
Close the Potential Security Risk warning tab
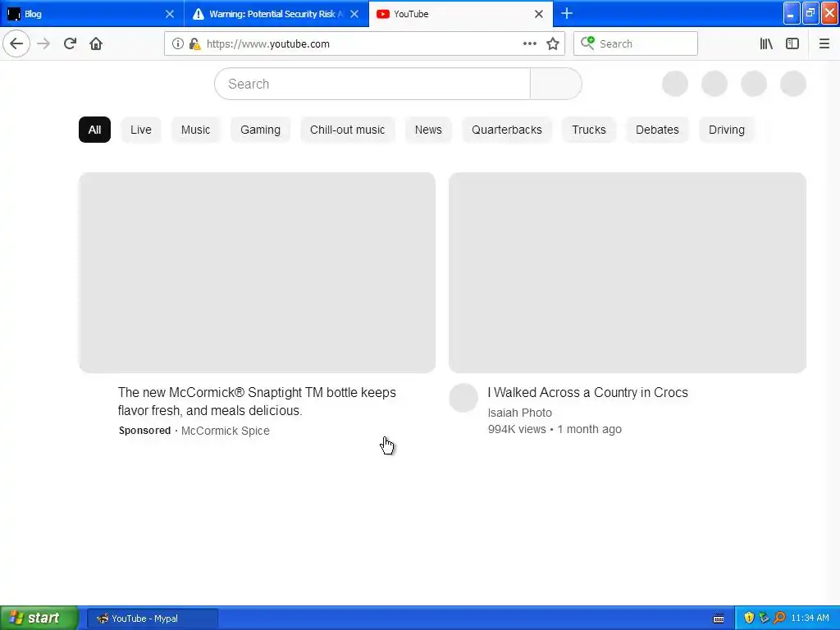click(x=354, y=14)
